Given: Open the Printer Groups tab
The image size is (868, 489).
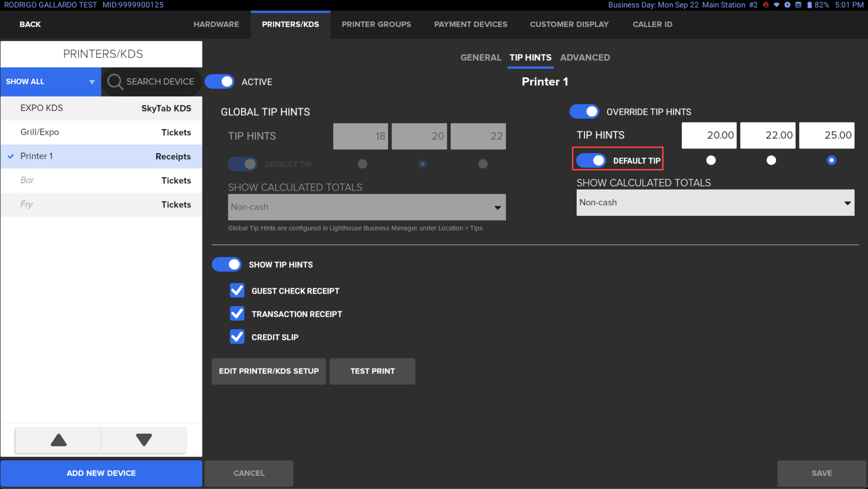Looking at the screenshot, I should click(x=376, y=24).
